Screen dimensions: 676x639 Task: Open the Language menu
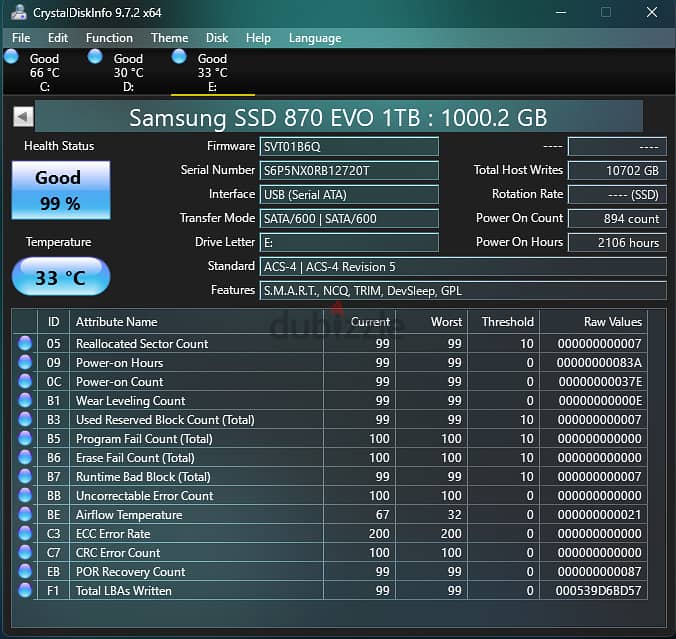315,38
